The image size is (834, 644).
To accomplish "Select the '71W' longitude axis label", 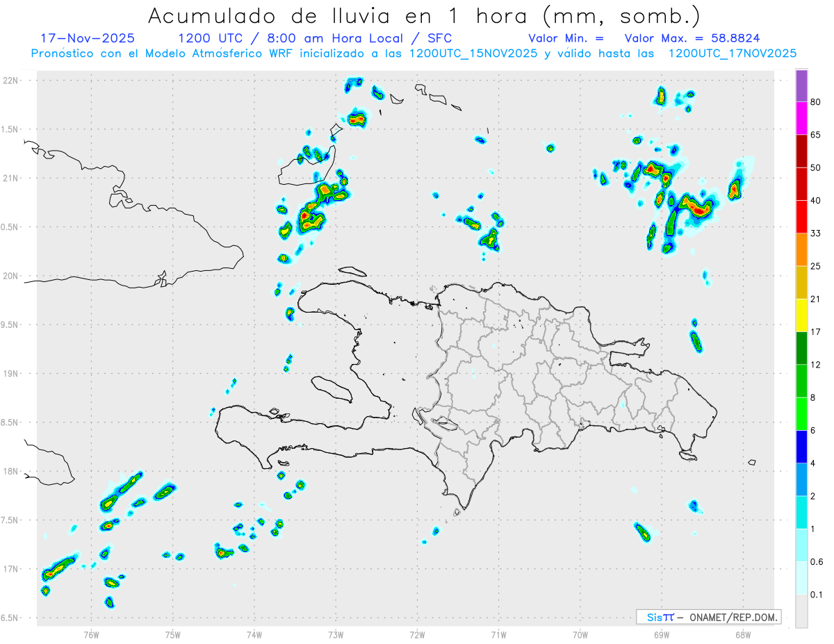I will click(x=498, y=634).
